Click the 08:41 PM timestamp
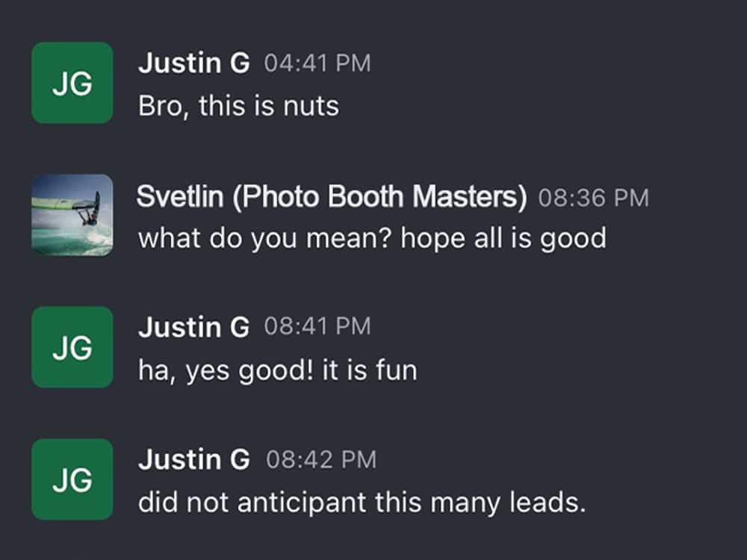The height and width of the screenshot is (560, 747). click(x=317, y=327)
